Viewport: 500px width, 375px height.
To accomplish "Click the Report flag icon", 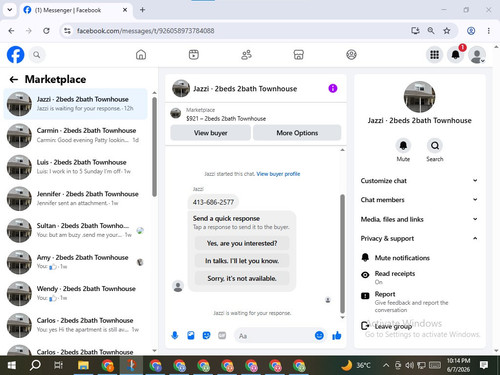I will [x=365, y=296].
